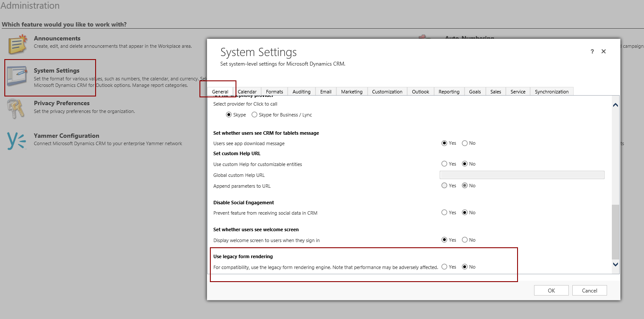Choose No for Append parameters to URL
Image resolution: width=644 pixels, height=319 pixels.
[x=465, y=186]
